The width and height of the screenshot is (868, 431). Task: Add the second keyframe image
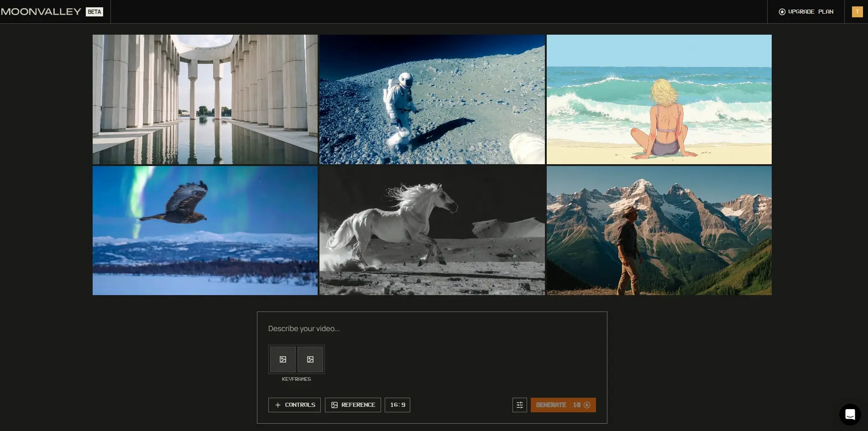coord(310,359)
